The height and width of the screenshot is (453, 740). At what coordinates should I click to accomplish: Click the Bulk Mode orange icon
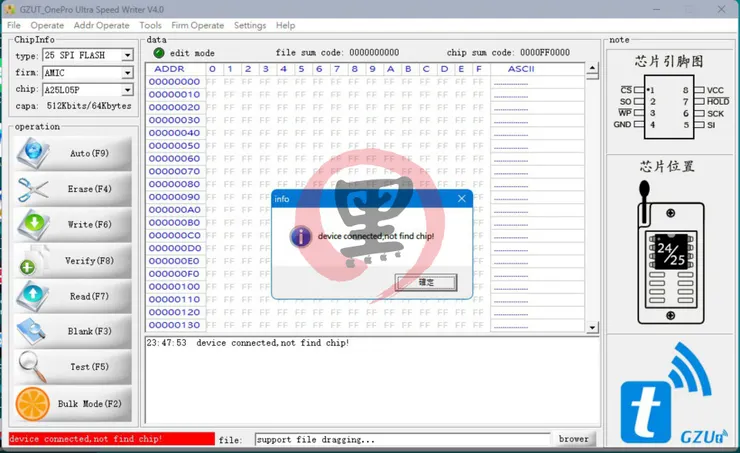click(33, 404)
